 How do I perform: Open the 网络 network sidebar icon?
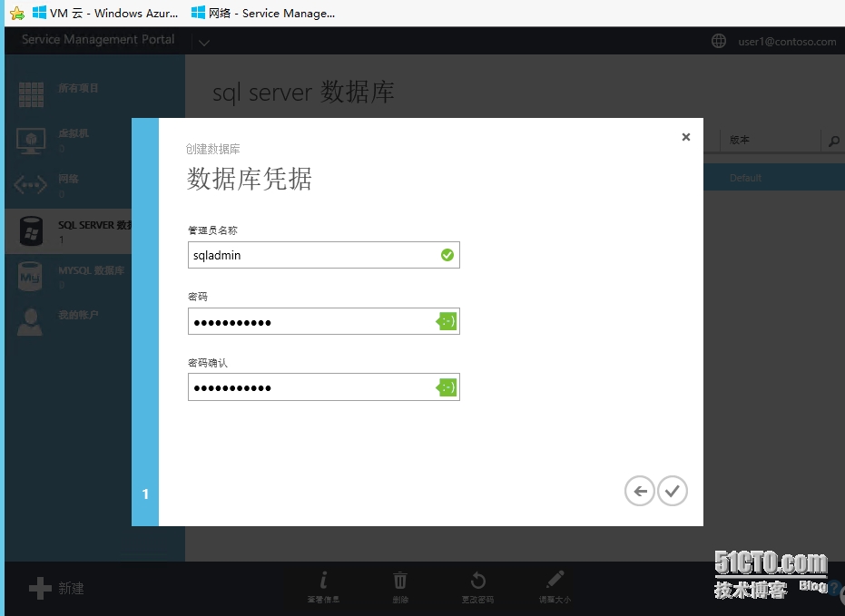[30, 186]
